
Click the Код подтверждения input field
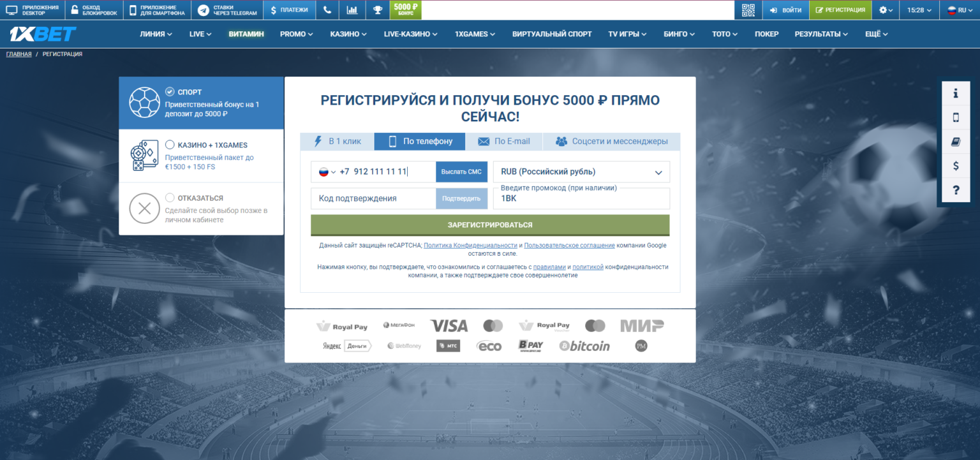[x=373, y=198]
